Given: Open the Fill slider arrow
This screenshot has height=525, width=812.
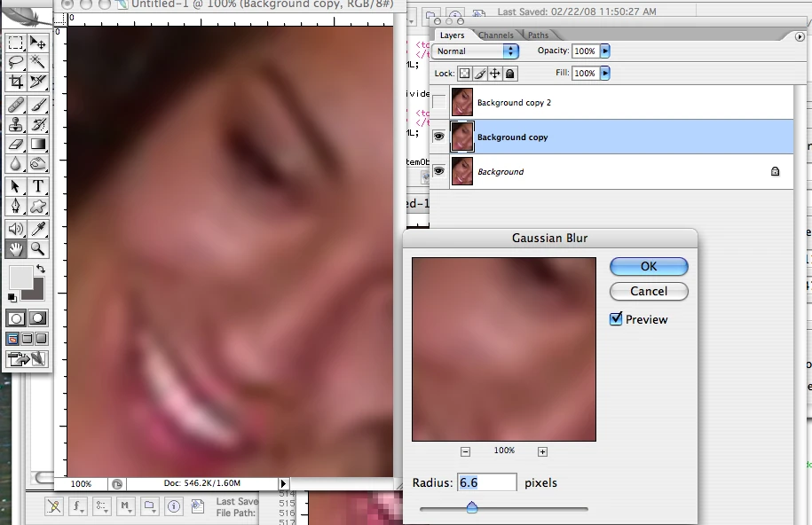Looking at the screenshot, I should tap(605, 73).
